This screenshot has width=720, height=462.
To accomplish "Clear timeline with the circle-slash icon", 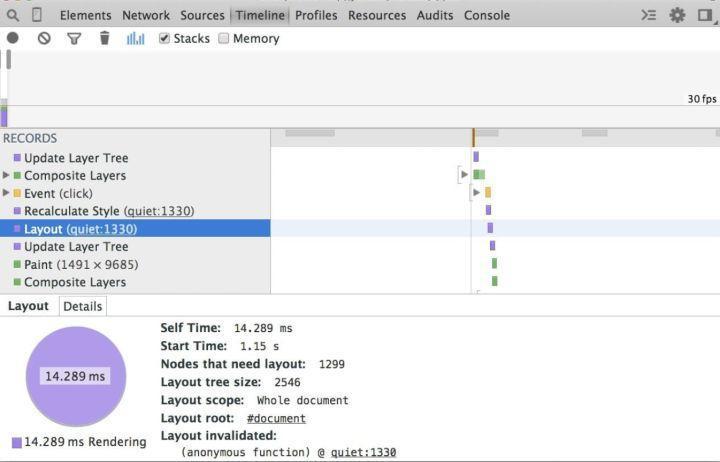I will click(x=44, y=38).
